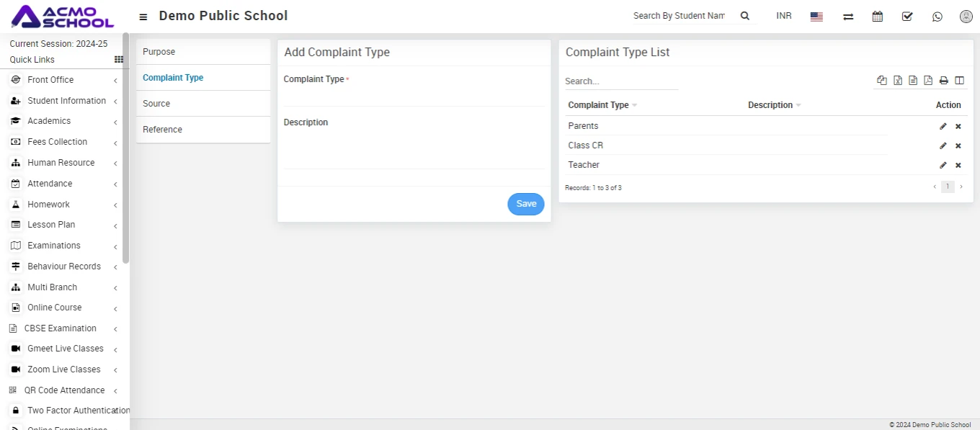Toggle the sidebar hamburger menu
Viewport: 980px width, 430px height.
[x=143, y=17]
